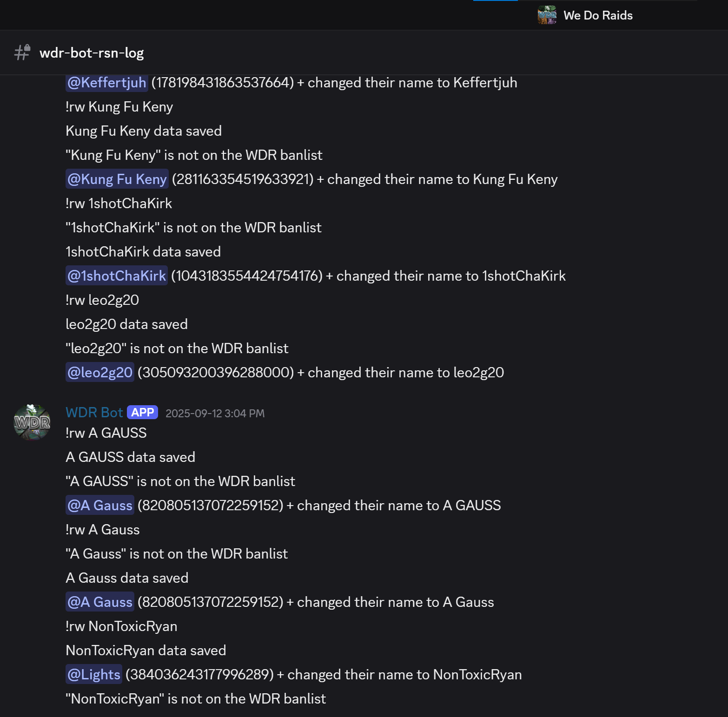Click the "leo2g20 data saved" message line
The width and height of the screenshot is (728, 717).
(126, 324)
